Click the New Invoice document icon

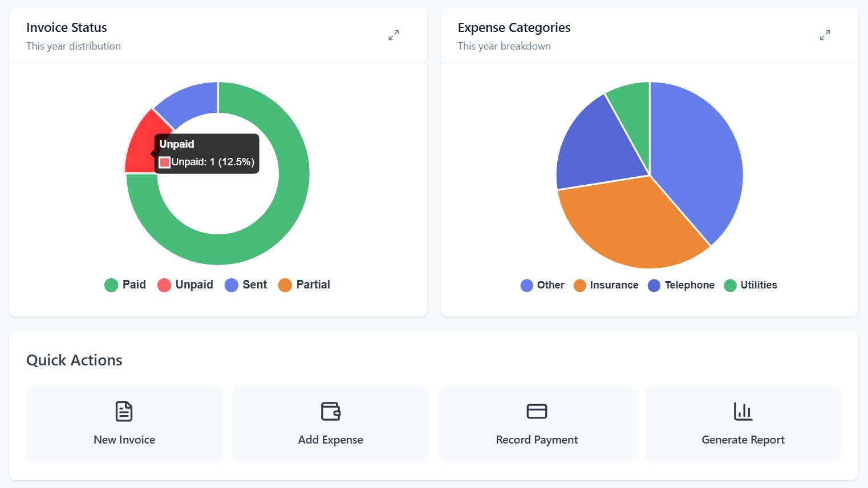[x=124, y=411]
